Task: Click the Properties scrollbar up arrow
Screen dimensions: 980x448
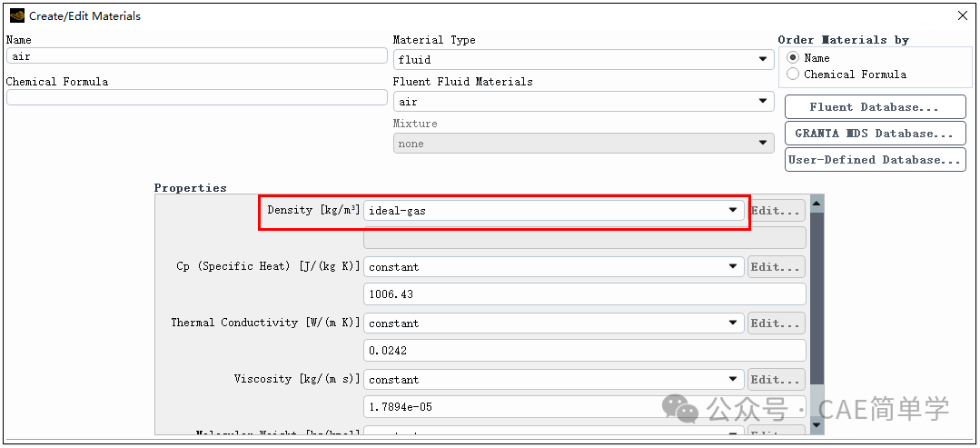Action: 817,204
